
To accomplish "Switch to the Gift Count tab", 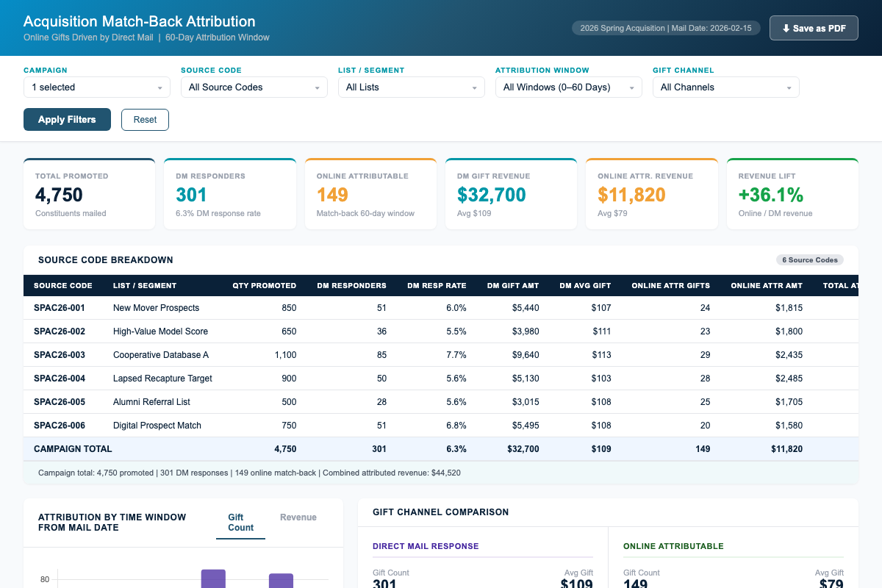I will pos(240,523).
